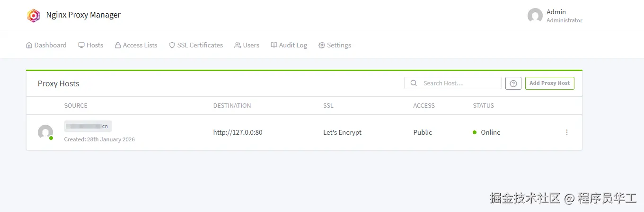Navigate to SSL Certificates

(x=196, y=45)
